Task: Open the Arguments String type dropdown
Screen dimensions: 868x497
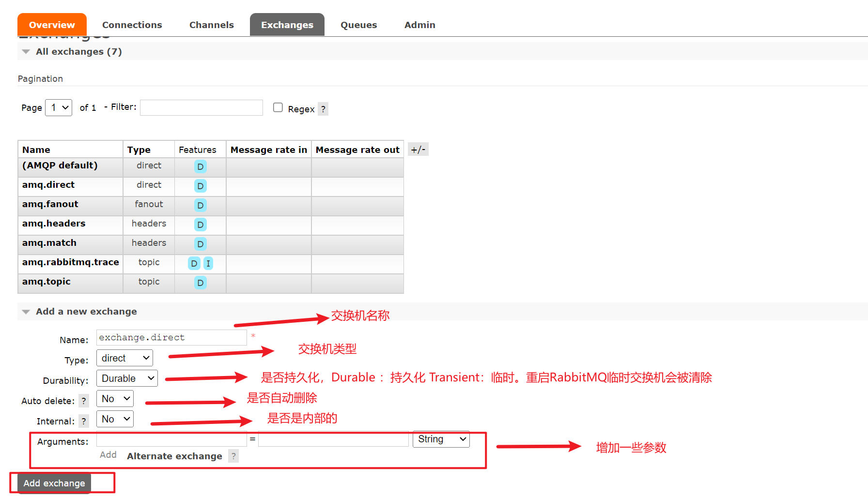Action: click(441, 439)
